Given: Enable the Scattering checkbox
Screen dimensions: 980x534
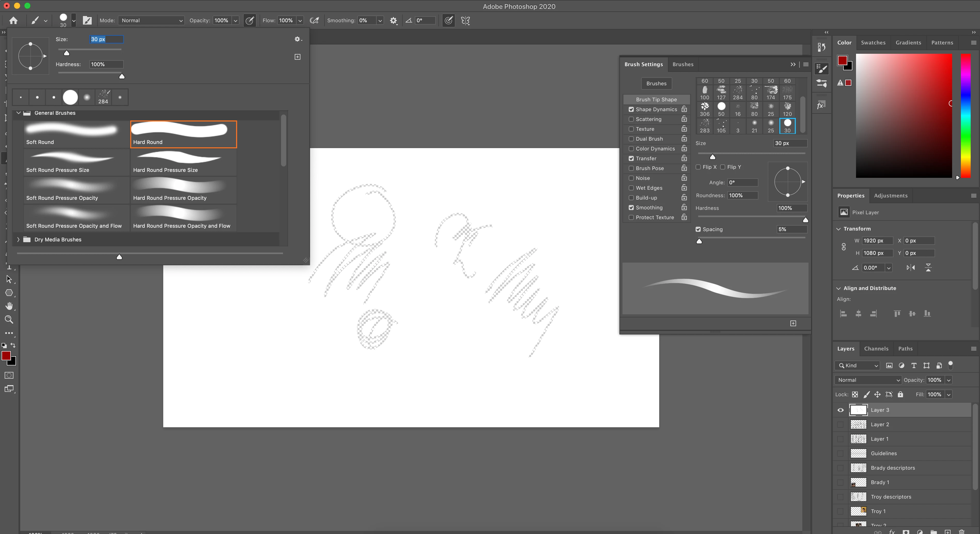Looking at the screenshot, I should pyautogui.click(x=631, y=119).
